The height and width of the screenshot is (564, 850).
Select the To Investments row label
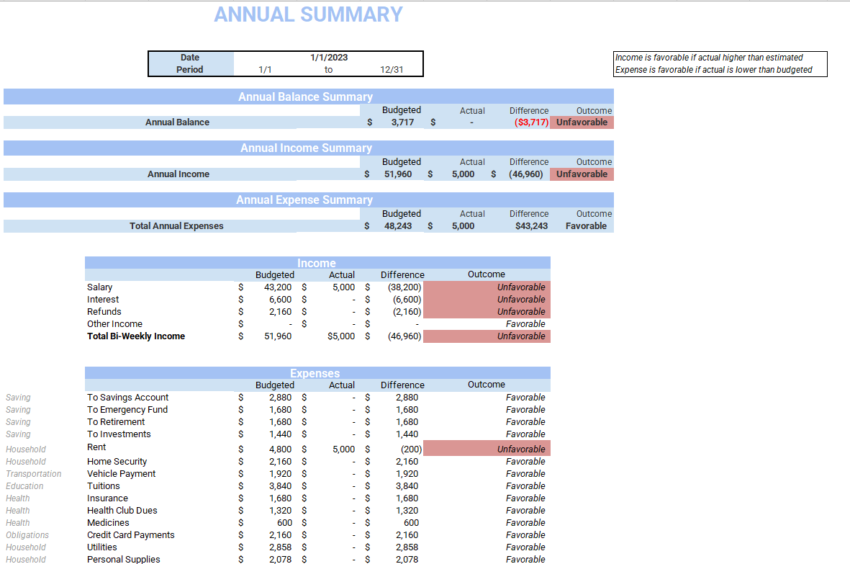pyautogui.click(x=119, y=434)
